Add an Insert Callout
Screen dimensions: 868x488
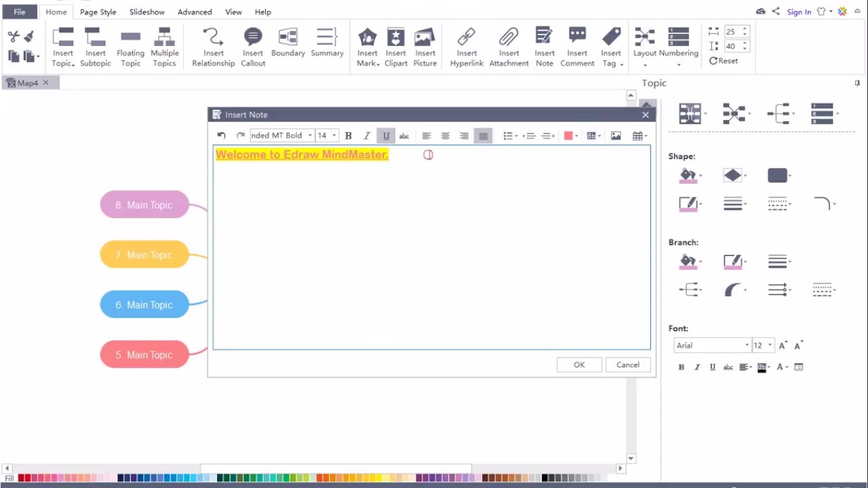click(x=253, y=47)
